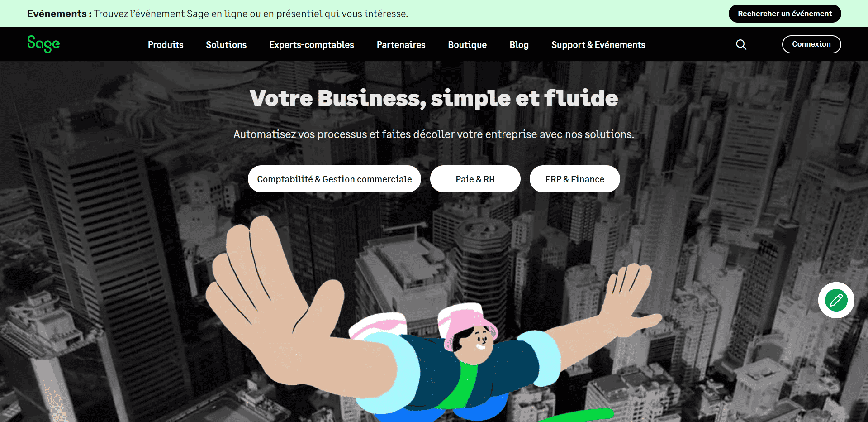Open the Blog link
868x422 pixels.
pos(519,45)
